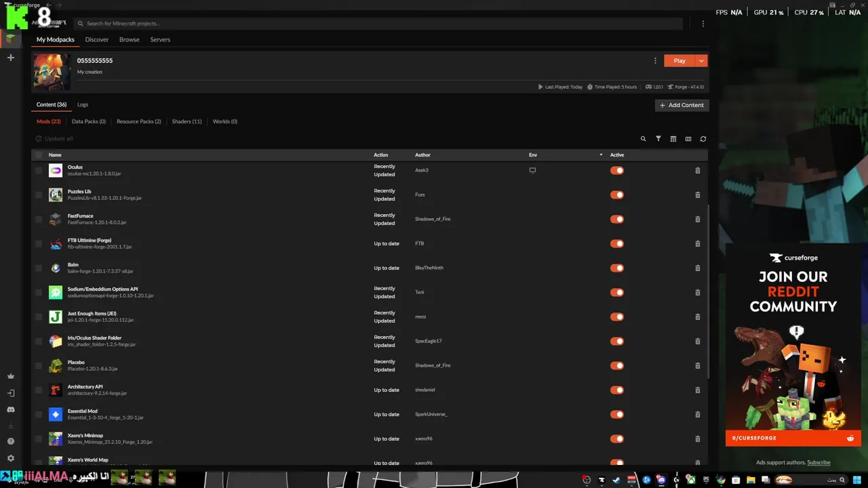Screen dimensions: 868x488
Task: Delete FTB Ultimine using its trash icon
Action: pos(698,244)
